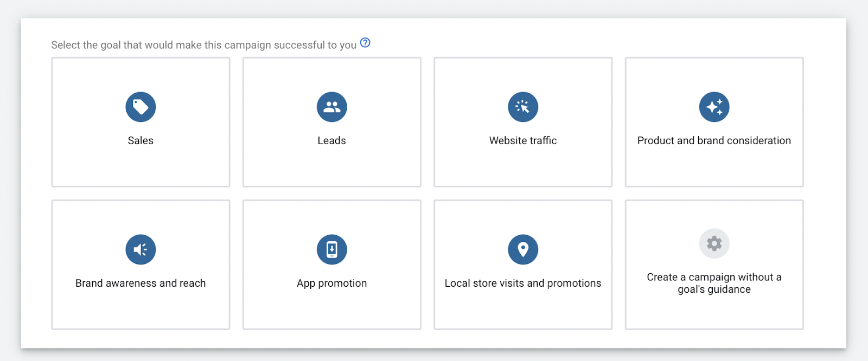Click the location pin icon for store visits
This screenshot has height=361, width=868.
point(523,249)
